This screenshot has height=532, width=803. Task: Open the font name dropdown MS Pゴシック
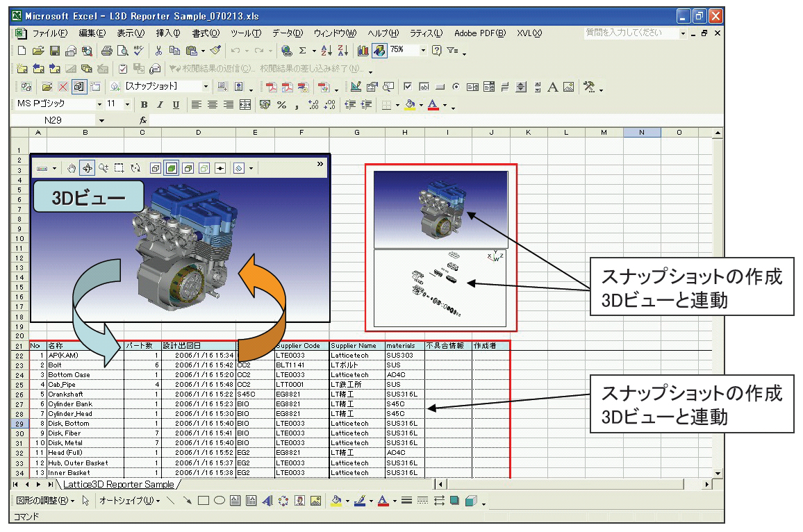[x=99, y=104]
